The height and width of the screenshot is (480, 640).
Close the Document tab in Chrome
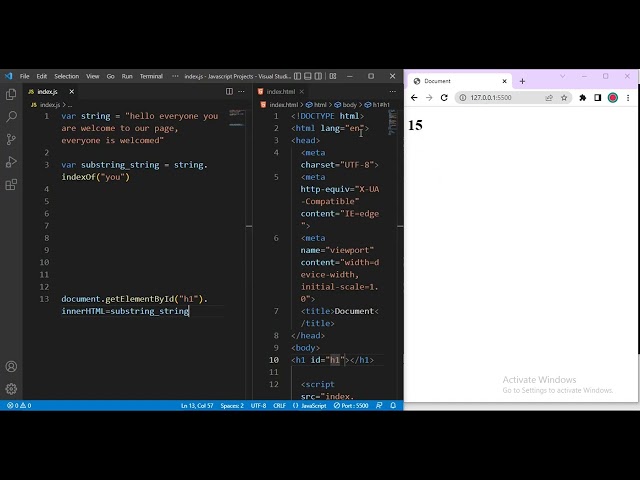504,81
